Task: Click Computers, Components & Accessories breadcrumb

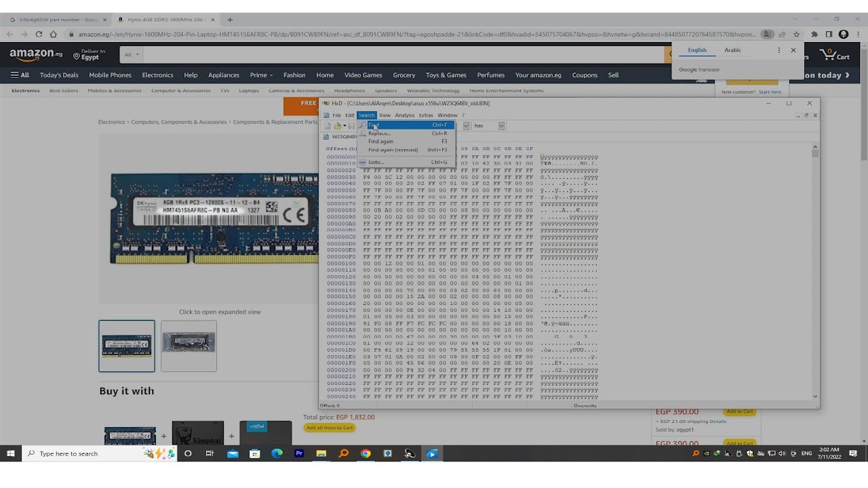Action: point(179,122)
